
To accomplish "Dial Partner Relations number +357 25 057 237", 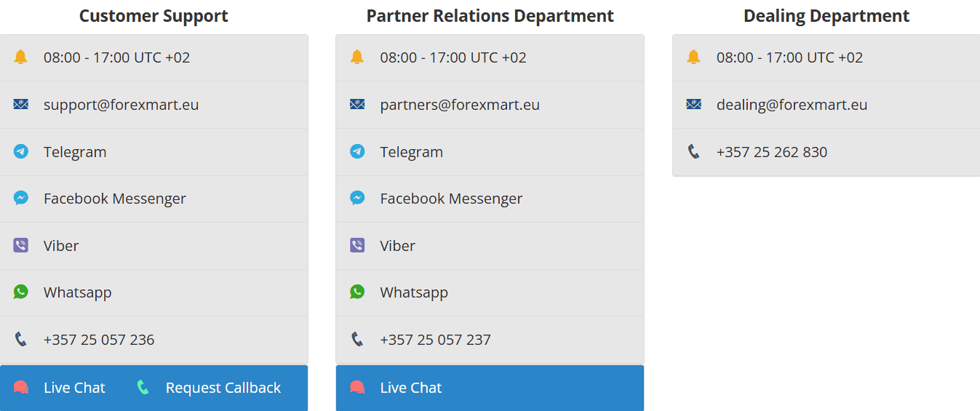I will (435, 340).
